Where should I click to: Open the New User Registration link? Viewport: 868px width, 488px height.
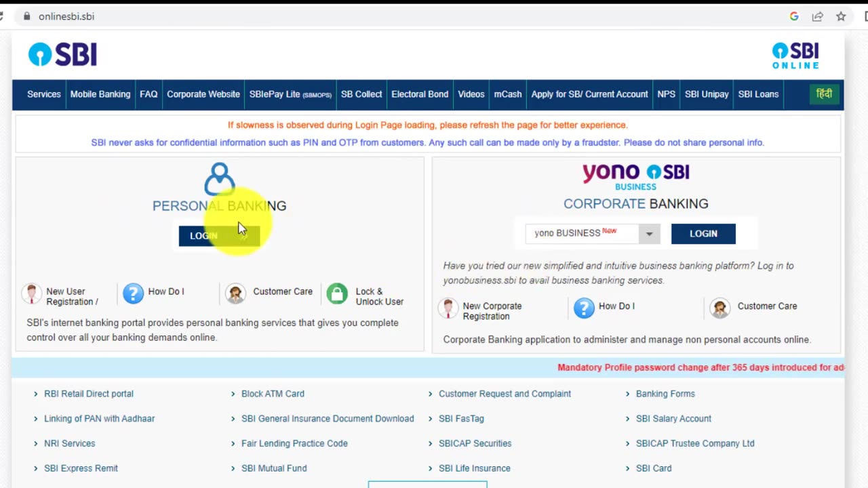pos(72,296)
